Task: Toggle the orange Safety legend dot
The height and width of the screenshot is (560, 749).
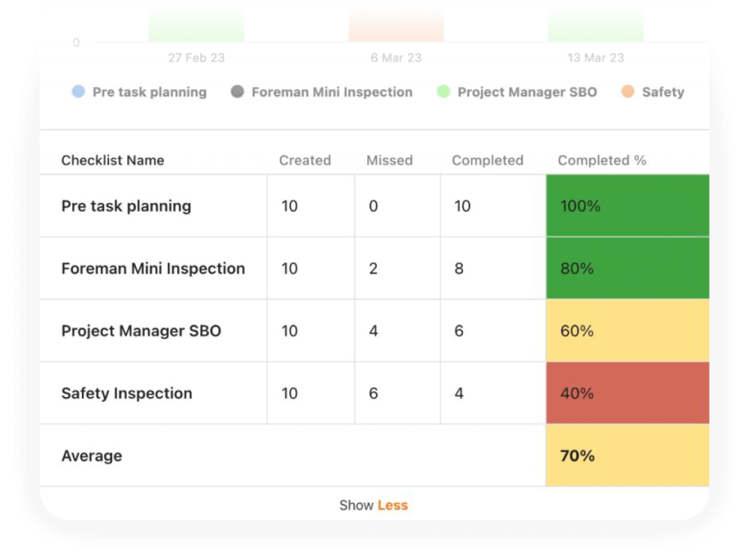Action: 628,92
